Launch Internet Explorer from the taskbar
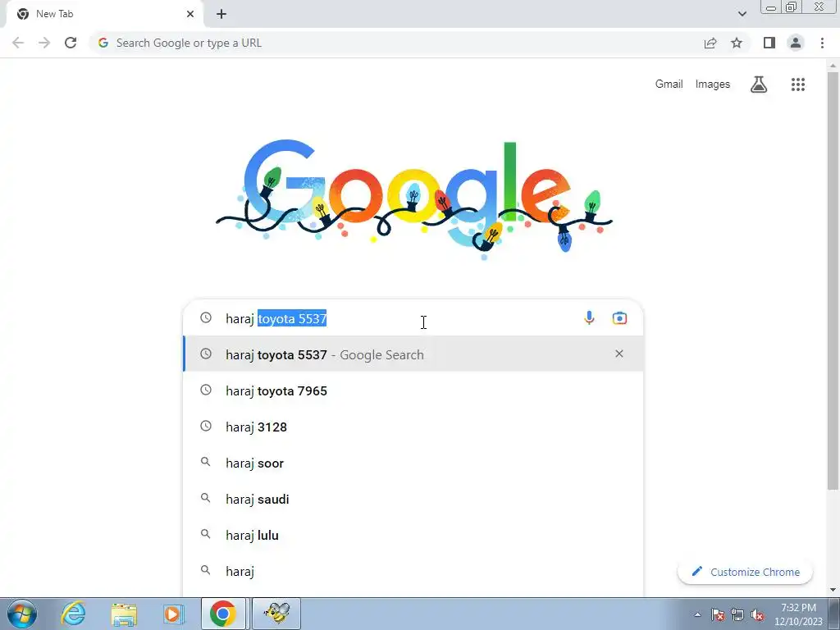 click(73, 614)
